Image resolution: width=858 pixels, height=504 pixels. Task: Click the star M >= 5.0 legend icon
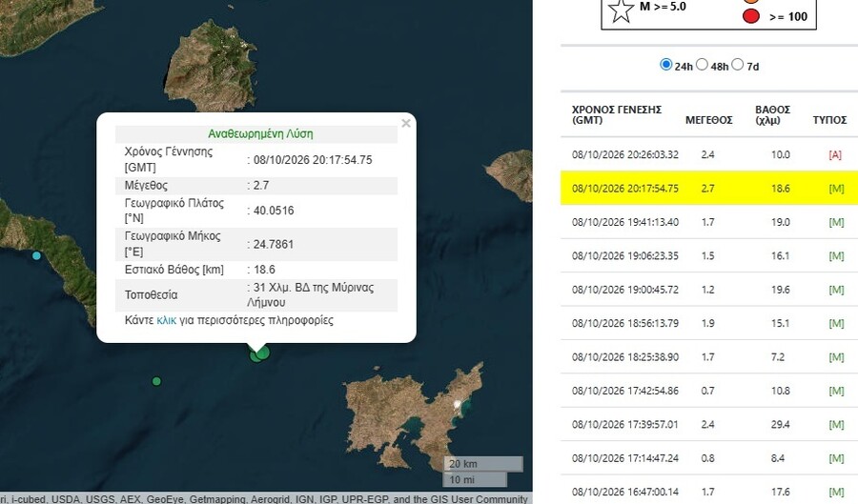621,10
